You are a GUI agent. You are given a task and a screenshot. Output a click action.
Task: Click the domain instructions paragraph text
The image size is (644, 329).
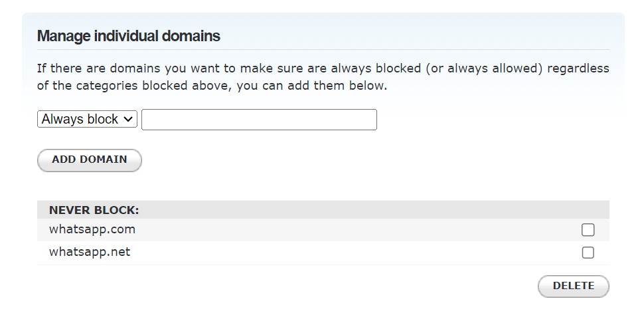323,76
